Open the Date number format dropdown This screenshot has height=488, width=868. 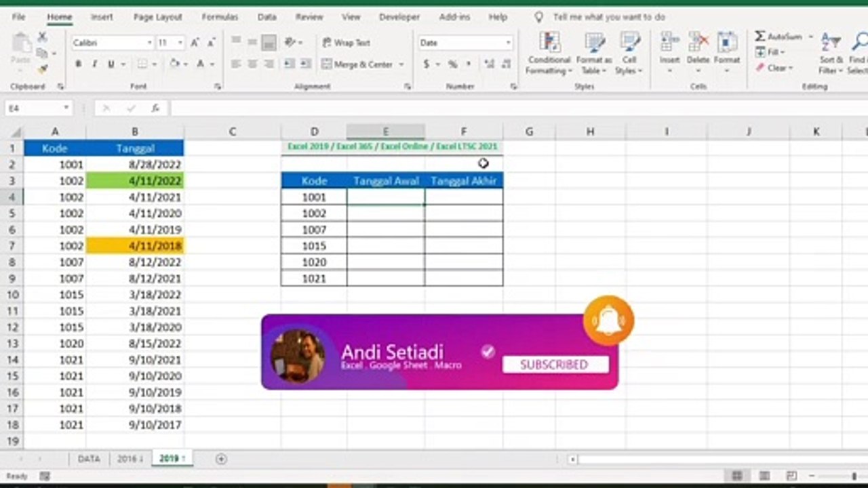point(508,43)
